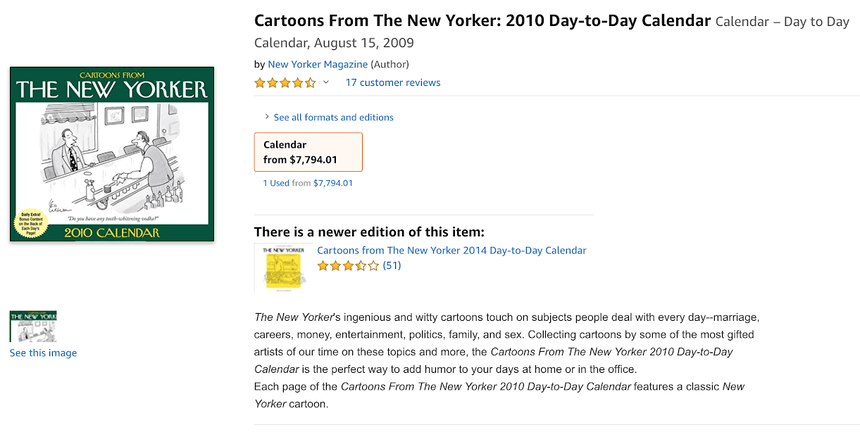This screenshot has height=432, width=860.
Task: Expand the chevron beside the star rating
Action: point(326,82)
